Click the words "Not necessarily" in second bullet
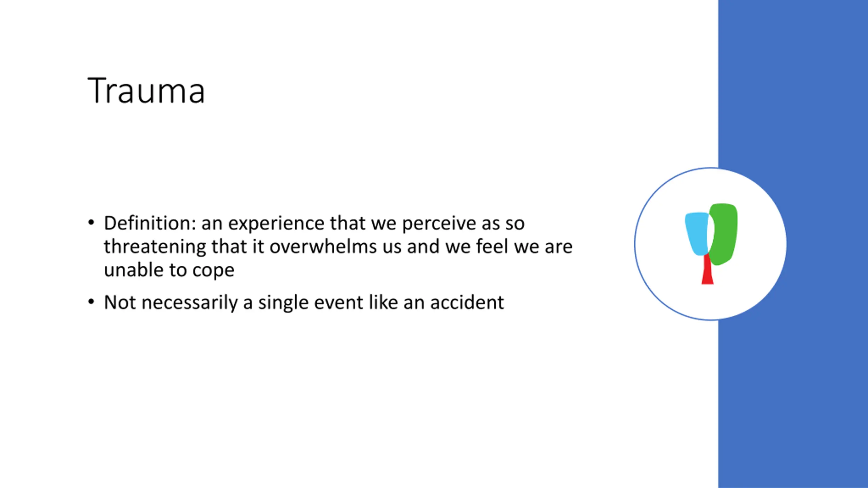Screen dimensions: 868x488 coord(171,303)
